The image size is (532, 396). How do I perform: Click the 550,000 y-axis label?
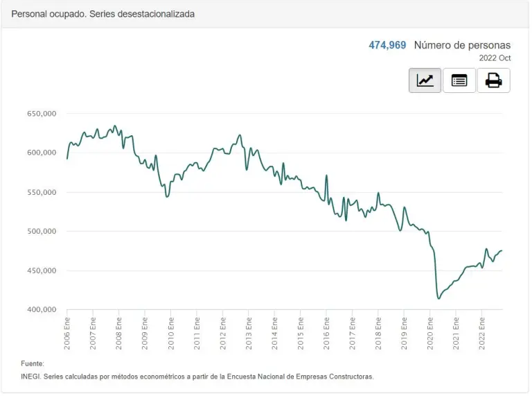(40, 192)
